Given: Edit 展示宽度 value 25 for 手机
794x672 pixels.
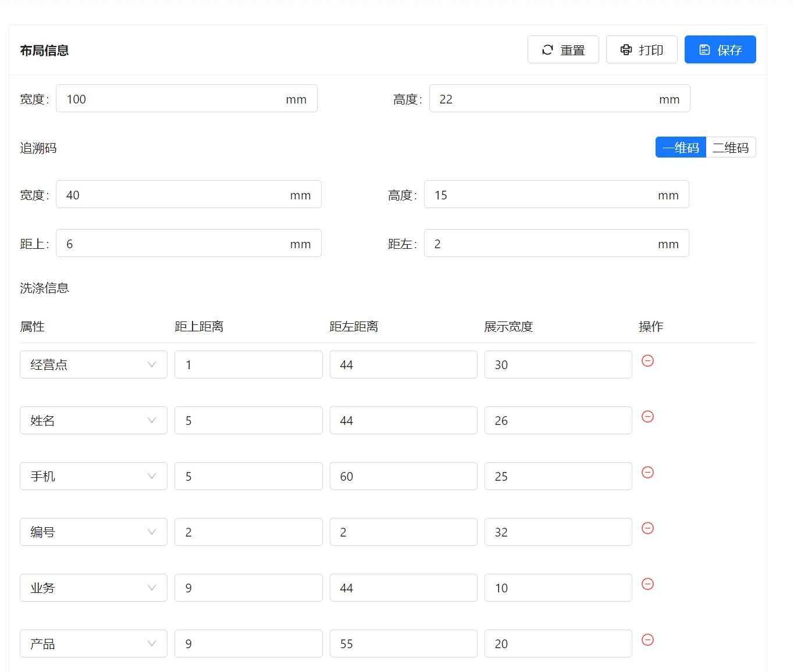Looking at the screenshot, I should coord(558,476).
